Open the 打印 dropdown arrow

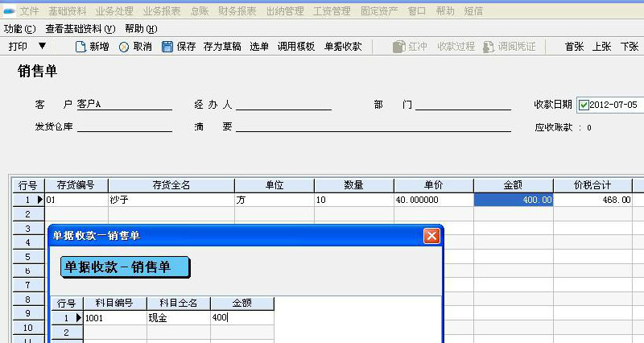click(x=42, y=46)
